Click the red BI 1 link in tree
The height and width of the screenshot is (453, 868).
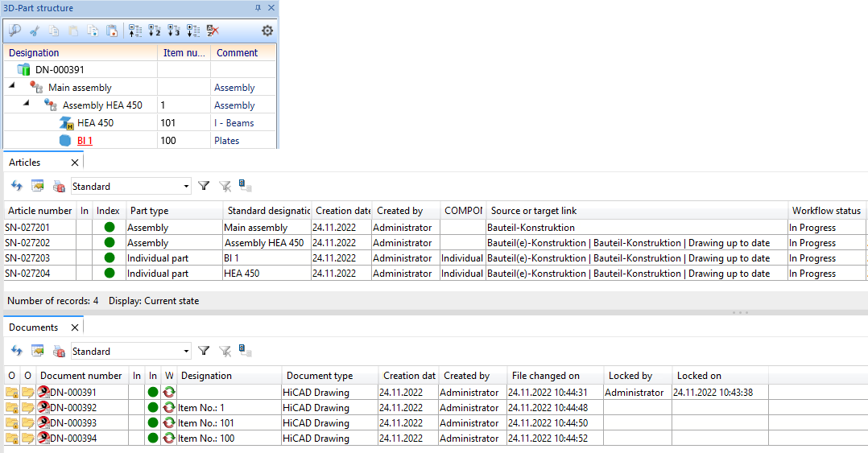(85, 141)
